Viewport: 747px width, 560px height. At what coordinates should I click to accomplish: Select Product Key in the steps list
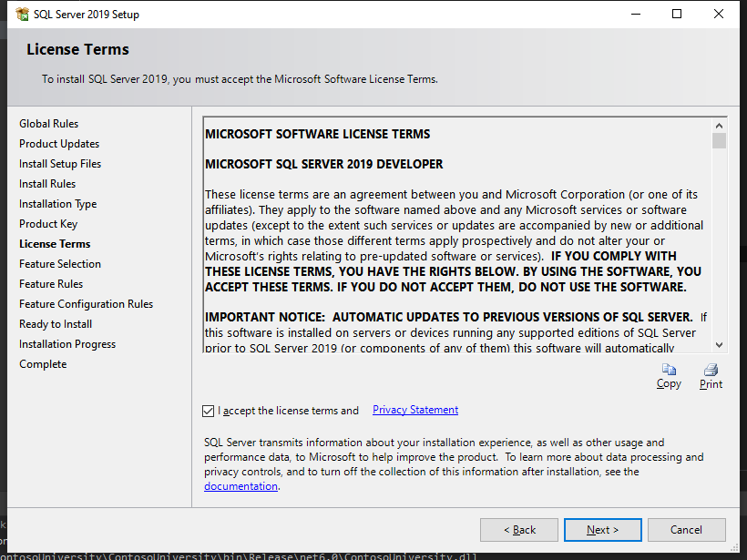coord(48,224)
